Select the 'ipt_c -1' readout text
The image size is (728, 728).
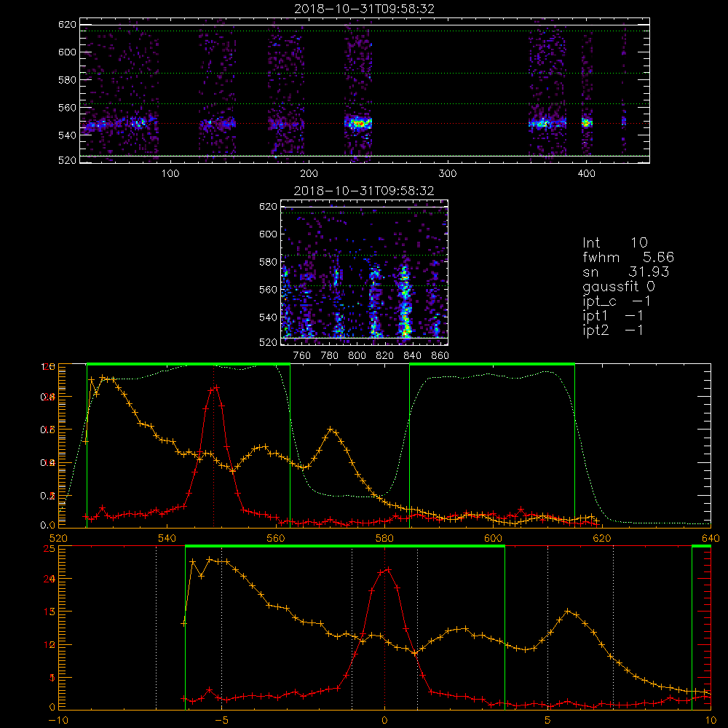(x=617, y=301)
